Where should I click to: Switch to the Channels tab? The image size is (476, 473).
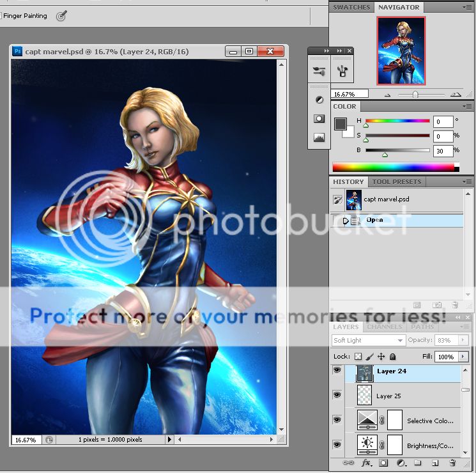click(385, 327)
